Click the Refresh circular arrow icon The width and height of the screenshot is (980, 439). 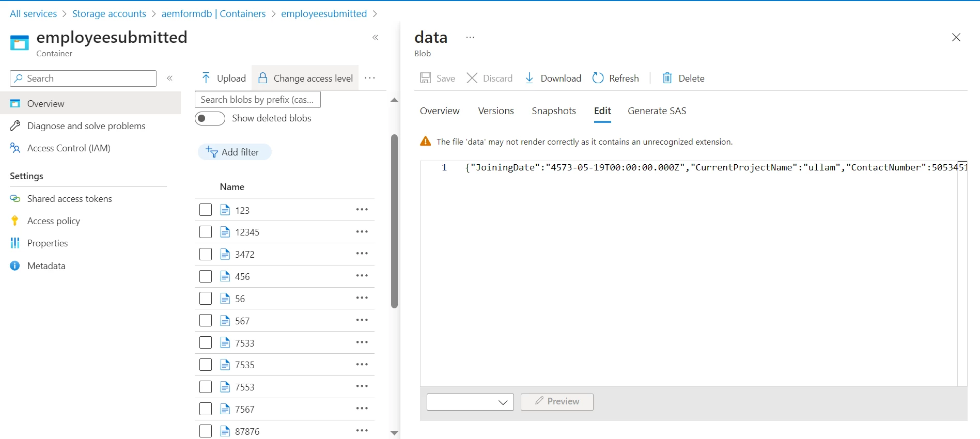click(x=598, y=78)
